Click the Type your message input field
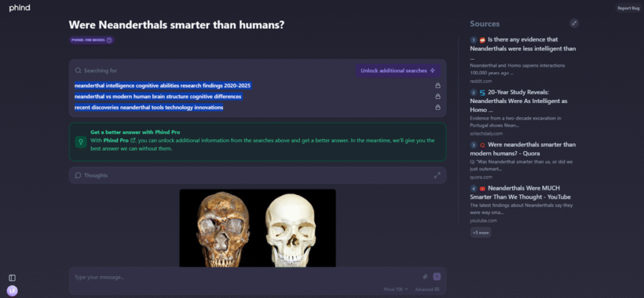The height and width of the screenshot is (298, 644). click(x=245, y=277)
